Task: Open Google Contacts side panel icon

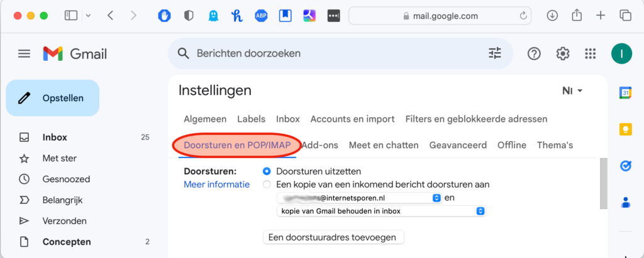Action: tap(626, 202)
